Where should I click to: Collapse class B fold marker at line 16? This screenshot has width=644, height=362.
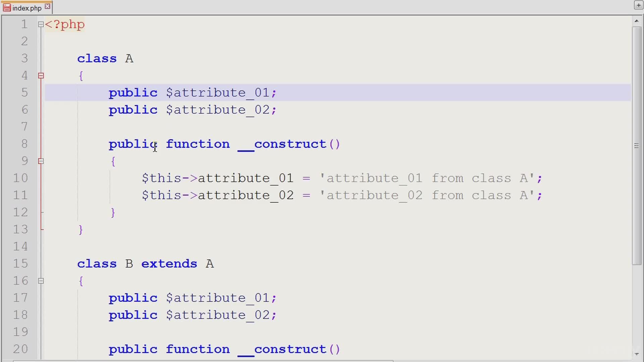tap(41, 281)
